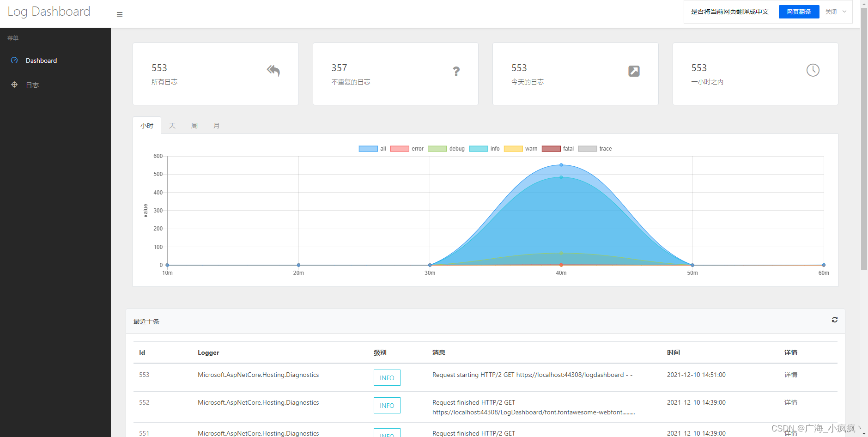The image size is (868, 437).
Task: Toggle the 'info' series in chart legend
Action: [484, 149]
